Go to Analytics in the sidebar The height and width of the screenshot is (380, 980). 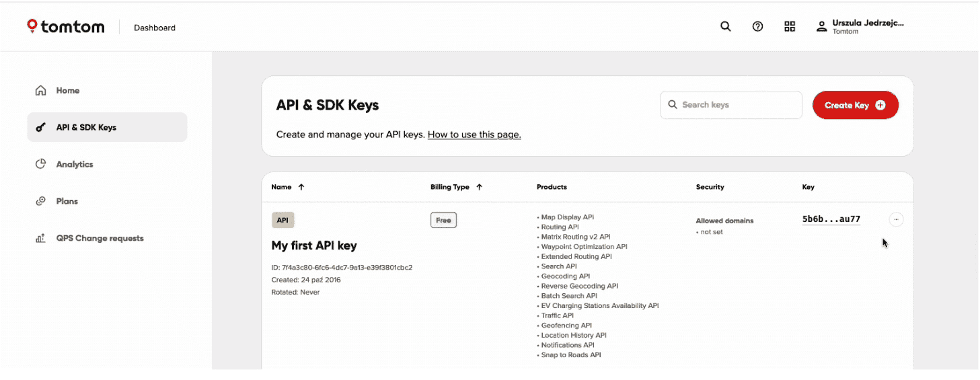tap(75, 164)
